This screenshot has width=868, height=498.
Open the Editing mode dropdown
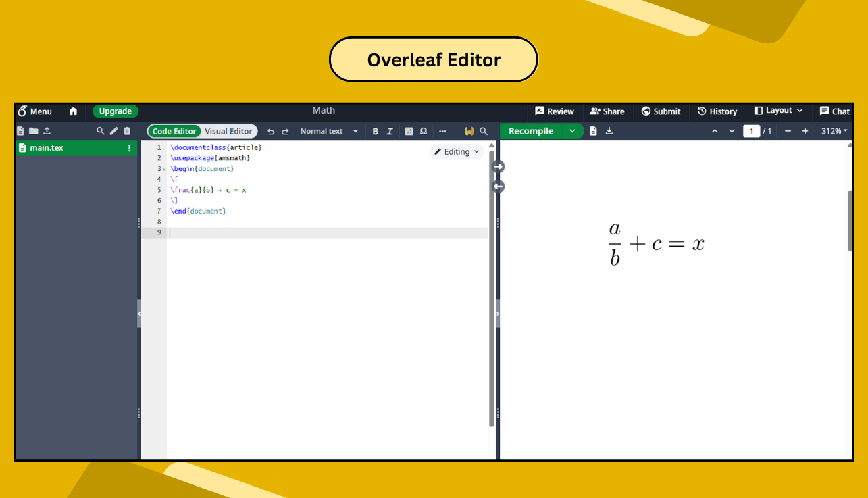[x=457, y=151]
